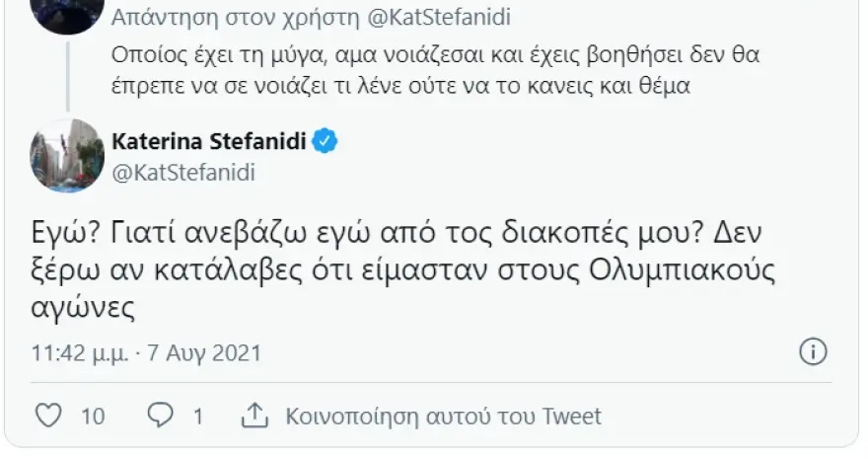
Task: Click the @KatStefanidi handle under the name
Action: [x=184, y=172]
